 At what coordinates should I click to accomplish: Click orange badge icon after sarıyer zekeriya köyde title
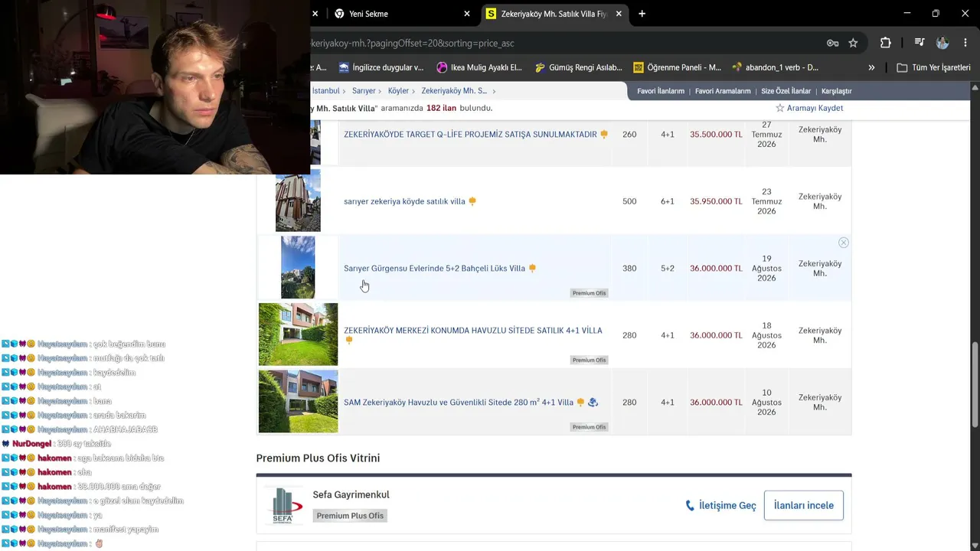click(472, 201)
